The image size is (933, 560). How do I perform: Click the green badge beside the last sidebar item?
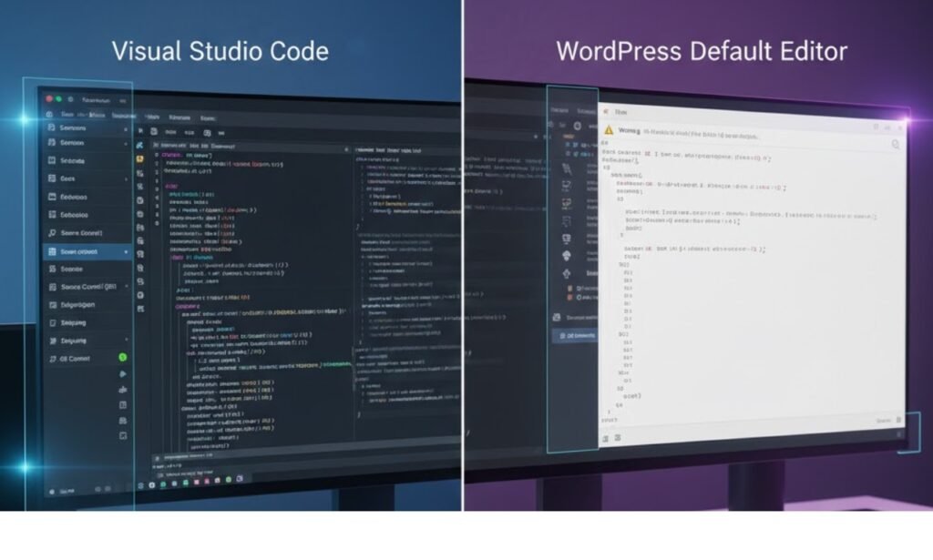pyautogui.click(x=123, y=358)
